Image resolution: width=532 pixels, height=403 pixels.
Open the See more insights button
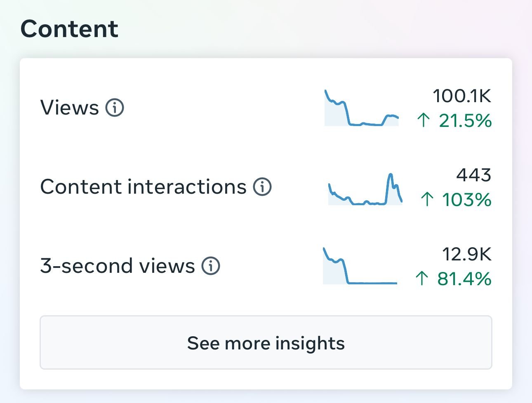point(266,342)
